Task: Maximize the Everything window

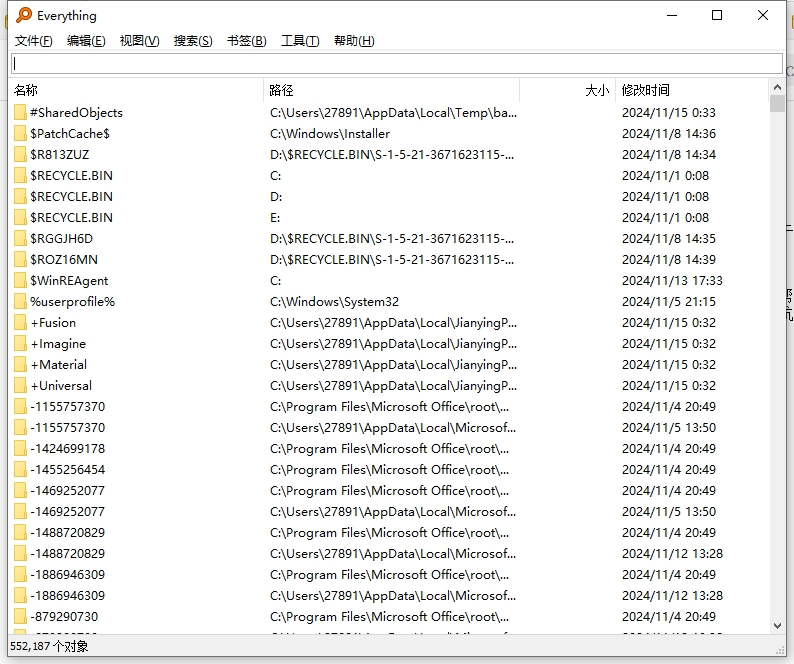Action: pyautogui.click(x=717, y=15)
